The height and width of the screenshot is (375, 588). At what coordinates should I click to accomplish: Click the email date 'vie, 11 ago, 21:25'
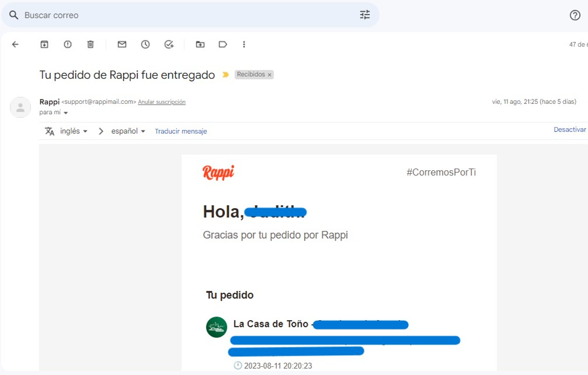pyautogui.click(x=515, y=102)
